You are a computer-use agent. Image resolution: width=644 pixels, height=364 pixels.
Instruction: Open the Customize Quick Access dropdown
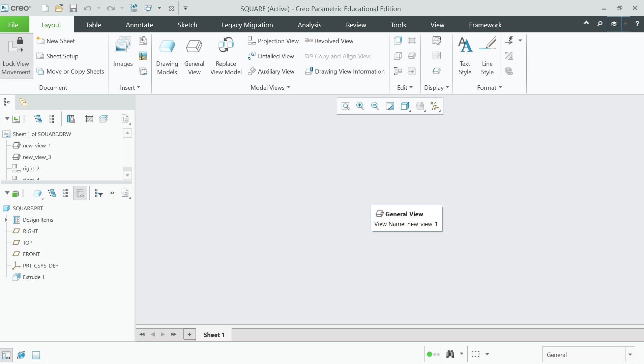pyautogui.click(x=185, y=8)
